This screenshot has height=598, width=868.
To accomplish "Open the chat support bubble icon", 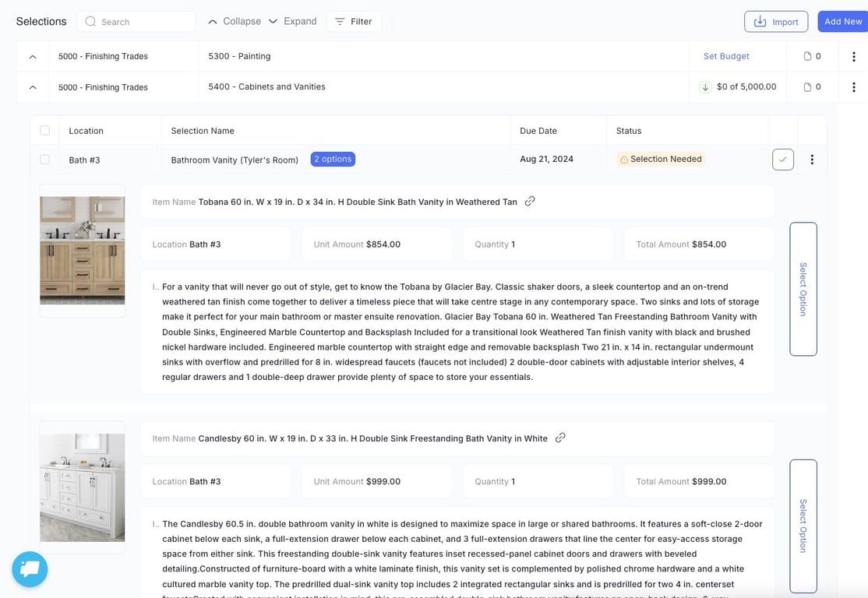I will 30,569.
